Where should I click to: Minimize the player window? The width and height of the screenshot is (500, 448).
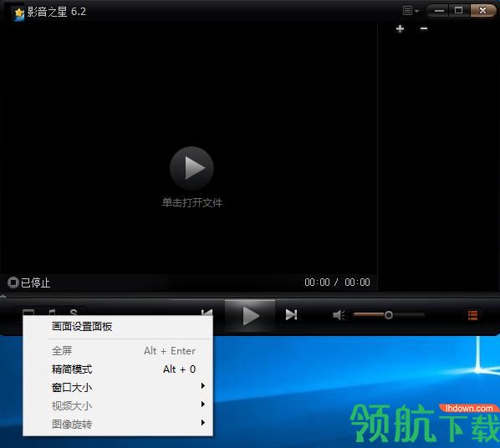[439, 11]
